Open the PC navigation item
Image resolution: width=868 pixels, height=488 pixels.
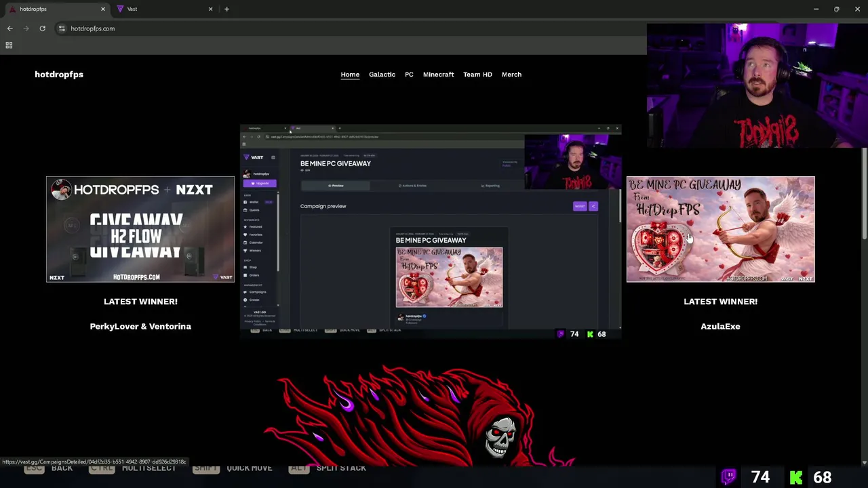pos(409,75)
